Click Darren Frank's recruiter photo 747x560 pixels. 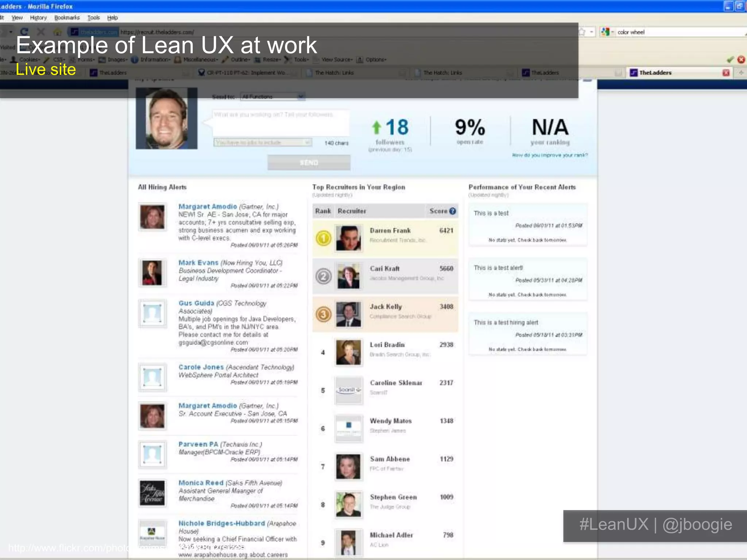[x=349, y=238]
